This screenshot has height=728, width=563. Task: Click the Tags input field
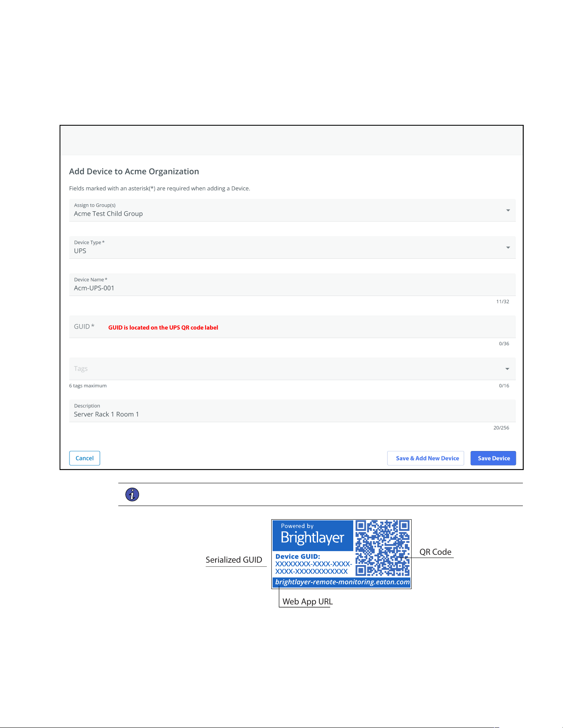tap(292, 369)
